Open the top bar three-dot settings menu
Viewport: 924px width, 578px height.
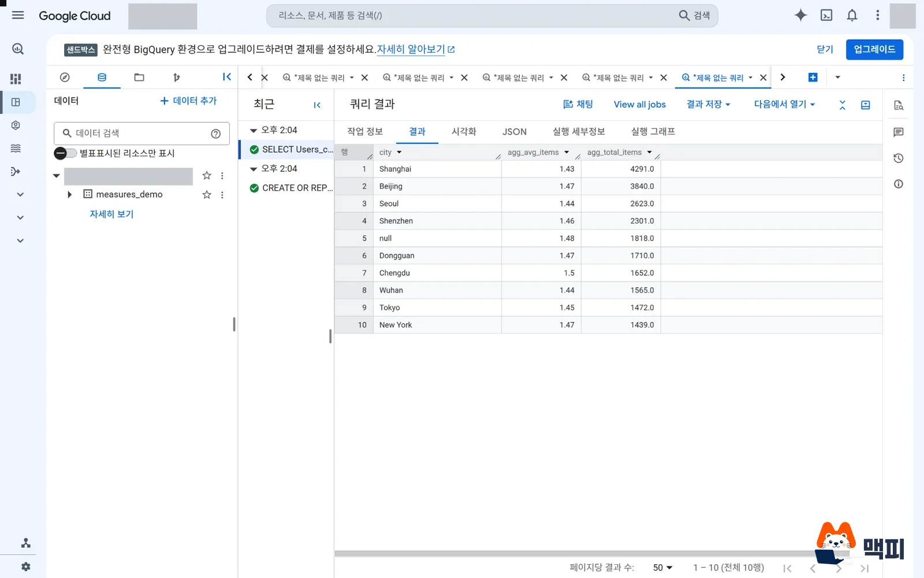tap(878, 15)
